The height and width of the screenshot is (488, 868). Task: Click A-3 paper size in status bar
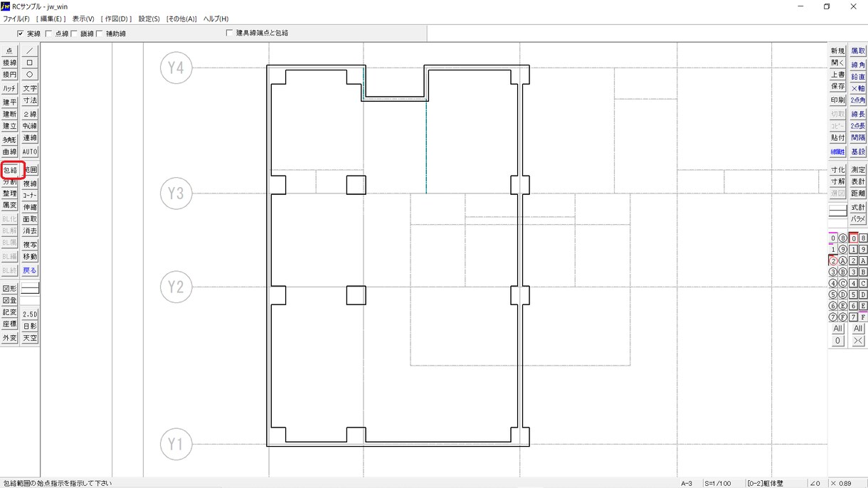(687, 484)
